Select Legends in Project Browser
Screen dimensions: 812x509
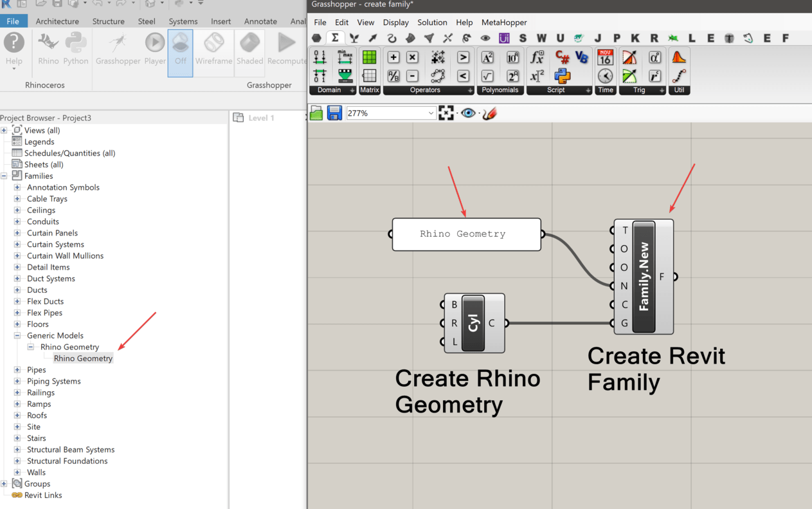tap(39, 142)
